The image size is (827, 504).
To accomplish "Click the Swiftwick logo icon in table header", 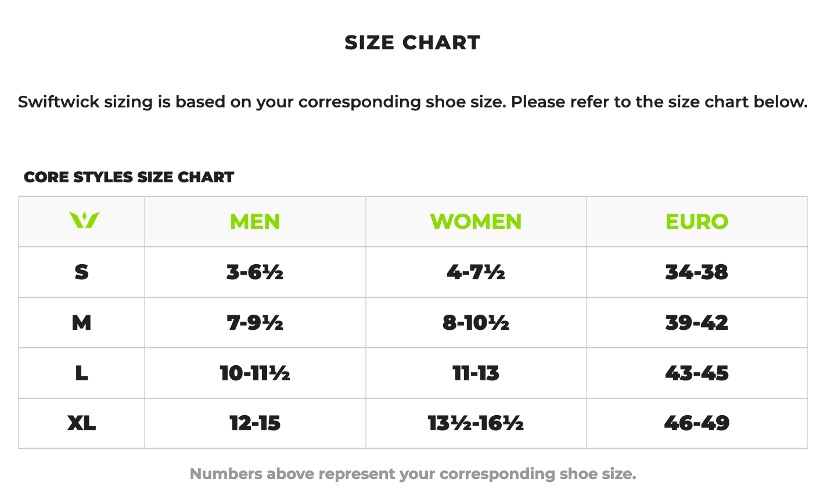I will click(84, 221).
